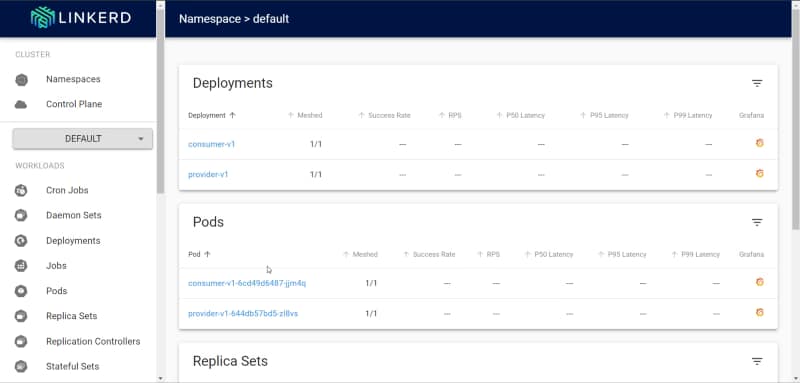Click the sidebar scroll up arrow
The width and height of the screenshot is (800, 383).
[x=161, y=4]
